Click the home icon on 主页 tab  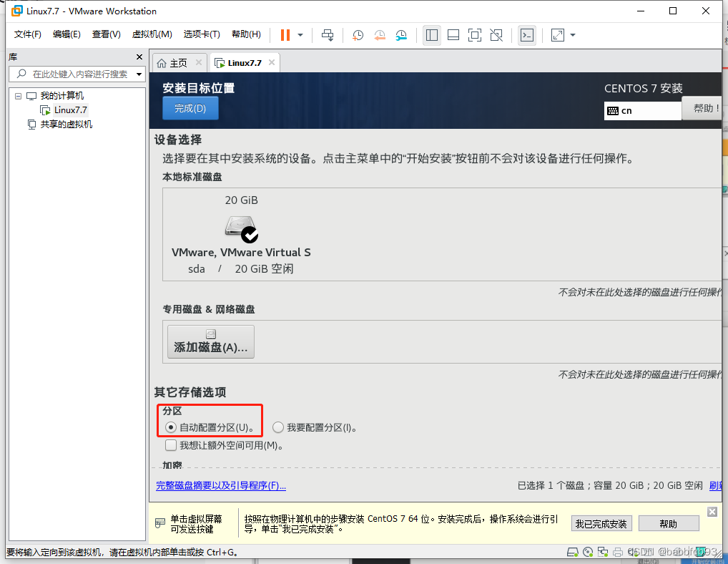tap(162, 63)
